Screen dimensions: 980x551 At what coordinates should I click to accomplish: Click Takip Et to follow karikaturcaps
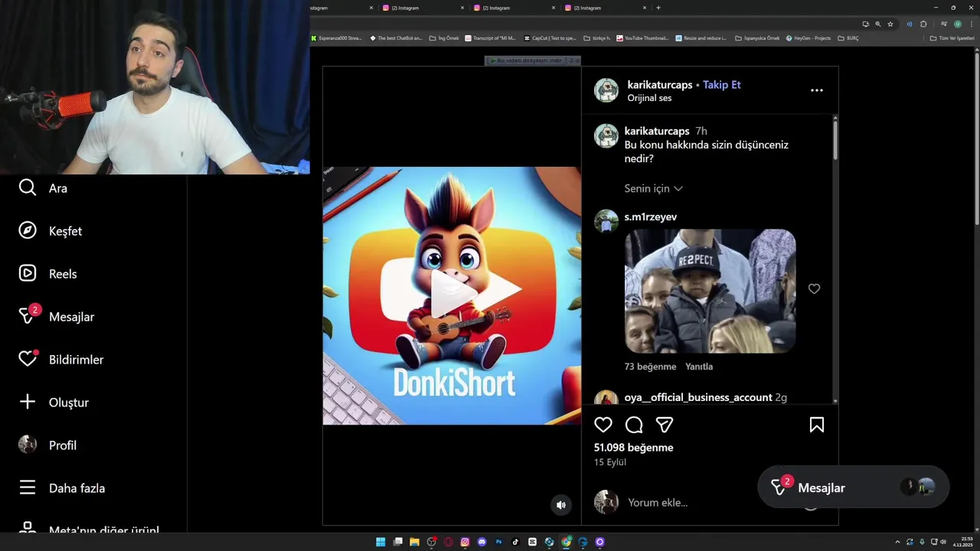(722, 85)
